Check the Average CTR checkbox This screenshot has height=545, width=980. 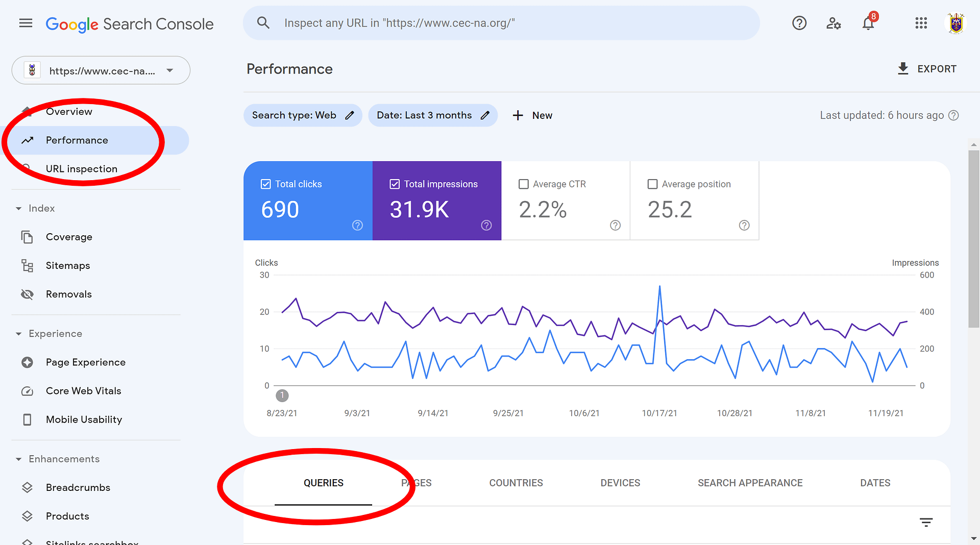tap(523, 184)
